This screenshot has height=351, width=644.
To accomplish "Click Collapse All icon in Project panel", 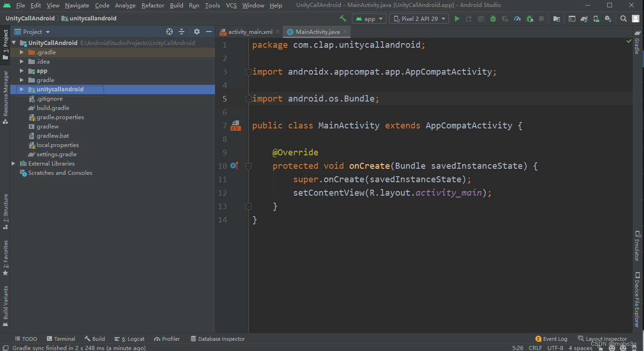I will [182, 32].
